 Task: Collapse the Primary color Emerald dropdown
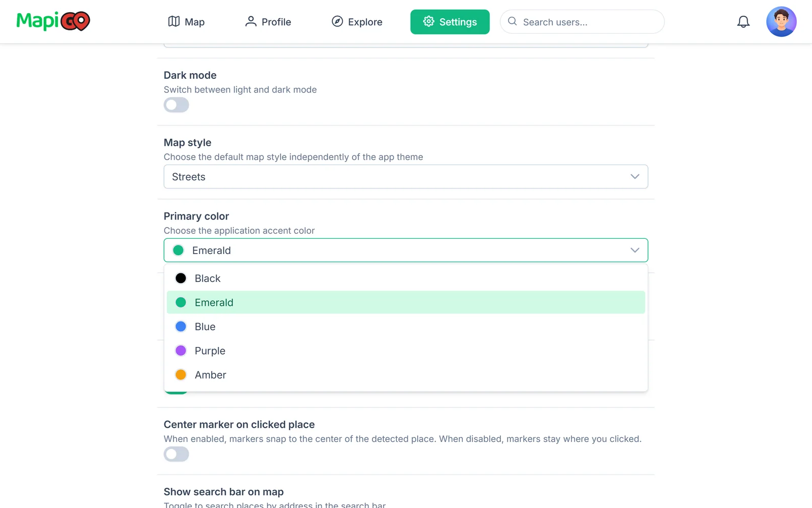(405, 250)
